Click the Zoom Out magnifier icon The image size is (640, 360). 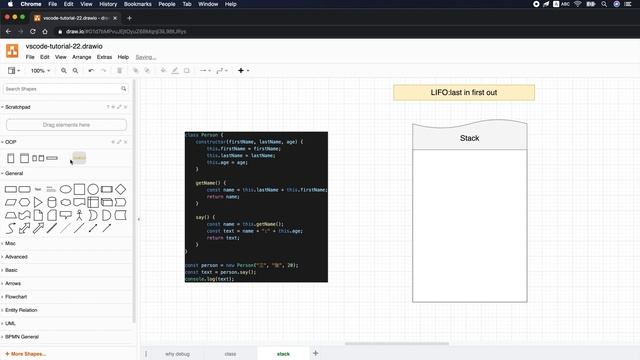point(76,71)
